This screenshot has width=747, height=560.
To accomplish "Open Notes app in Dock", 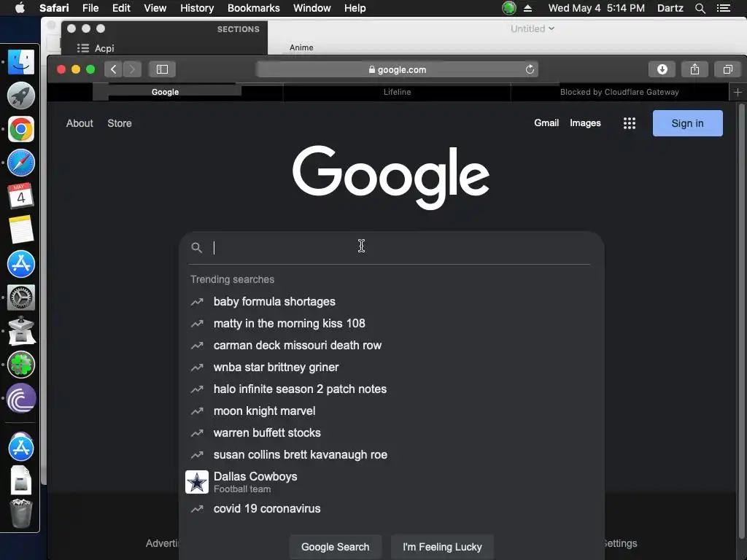I will pos(21,230).
